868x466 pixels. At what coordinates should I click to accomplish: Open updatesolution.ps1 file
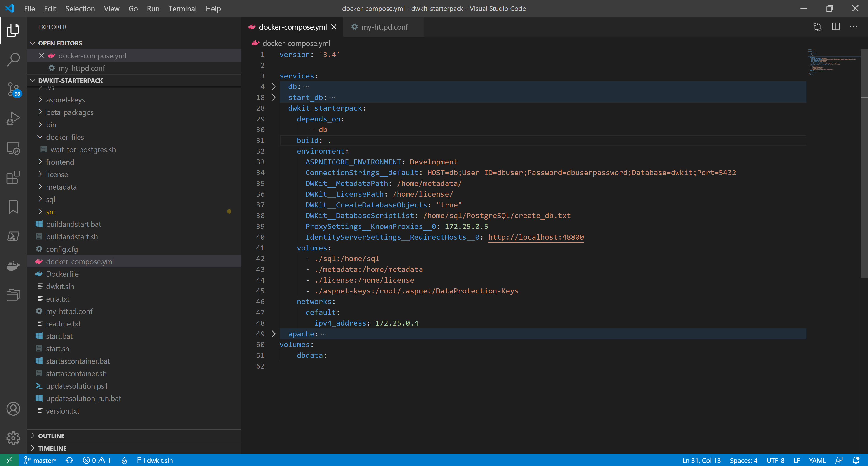(134, 386)
